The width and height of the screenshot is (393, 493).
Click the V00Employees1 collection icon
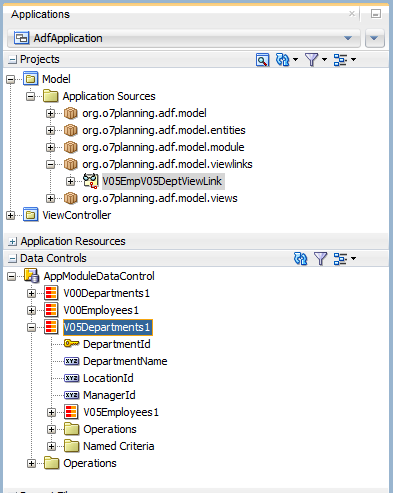point(51,310)
